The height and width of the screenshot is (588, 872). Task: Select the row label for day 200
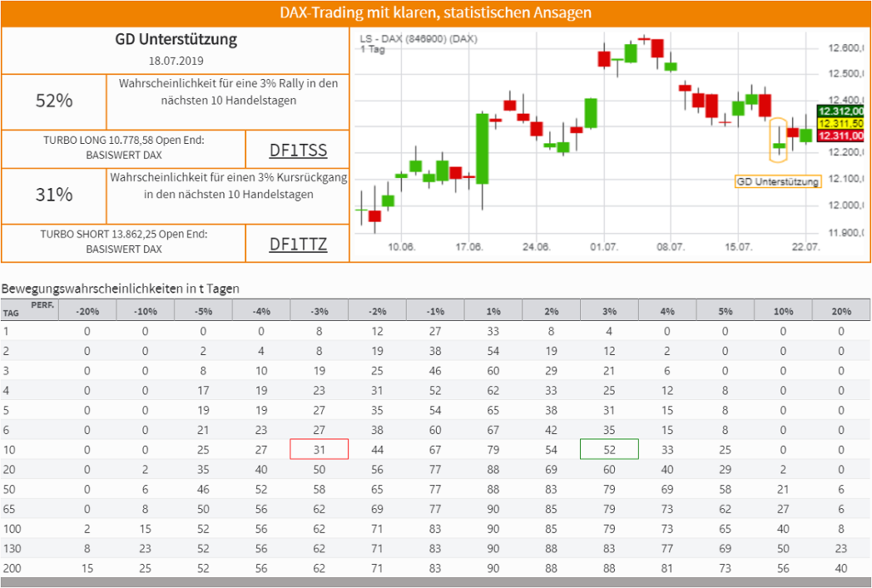click(12, 568)
